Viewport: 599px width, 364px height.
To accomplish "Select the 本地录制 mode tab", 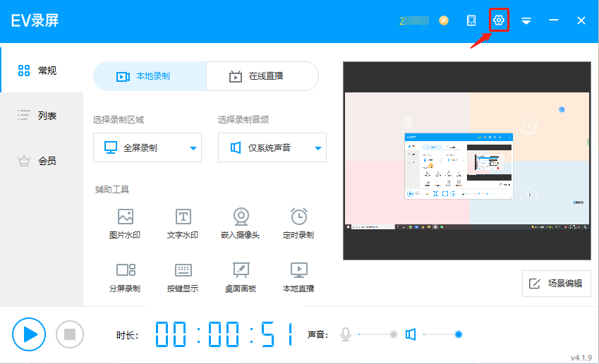I will [x=150, y=76].
